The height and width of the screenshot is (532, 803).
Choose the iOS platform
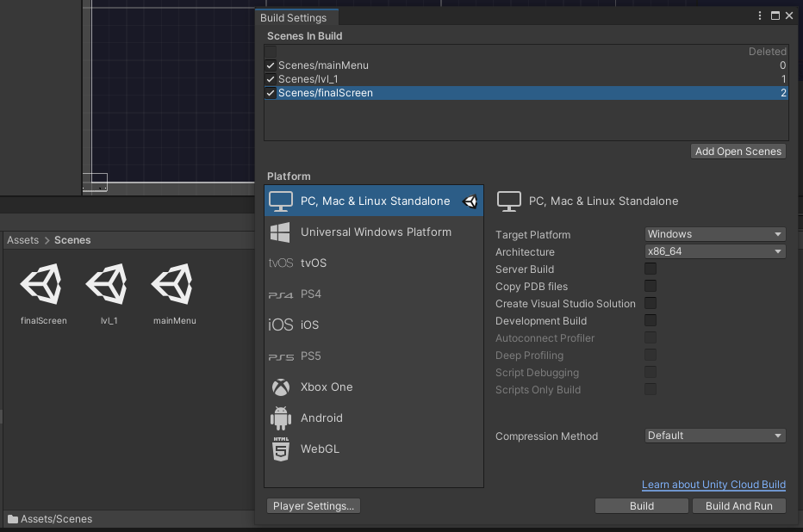tap(374, 325)
